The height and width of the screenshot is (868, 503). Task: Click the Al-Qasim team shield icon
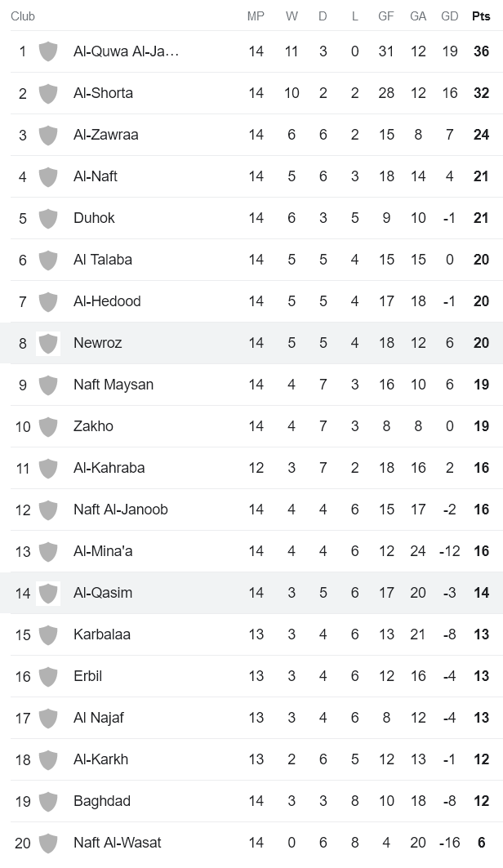[x=48, y=593]
